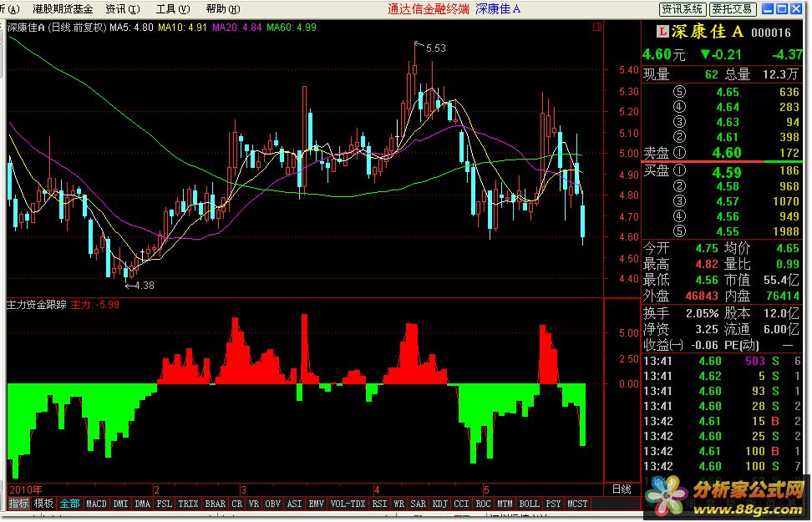Switch to the MACD indicator tab
Image resolution: width=812 pixels, height=522 pixels.
click(x=96, y=504)
